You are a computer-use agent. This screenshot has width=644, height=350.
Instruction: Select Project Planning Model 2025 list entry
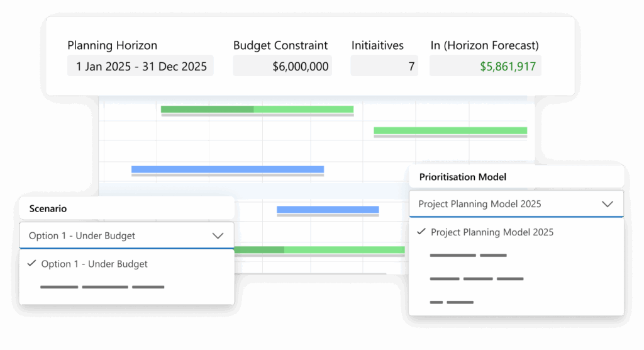(516, 232)
